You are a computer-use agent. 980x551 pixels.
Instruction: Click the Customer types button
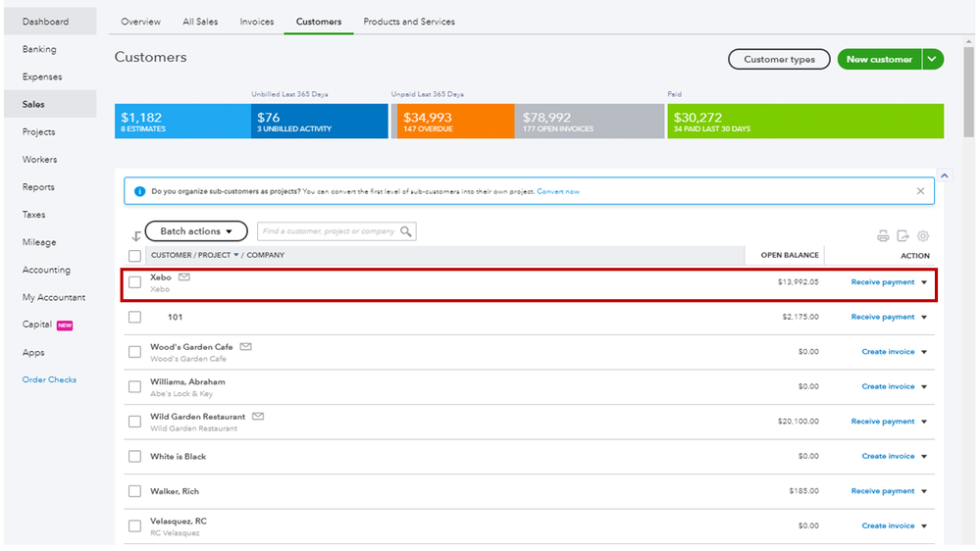tap(779, 60)
